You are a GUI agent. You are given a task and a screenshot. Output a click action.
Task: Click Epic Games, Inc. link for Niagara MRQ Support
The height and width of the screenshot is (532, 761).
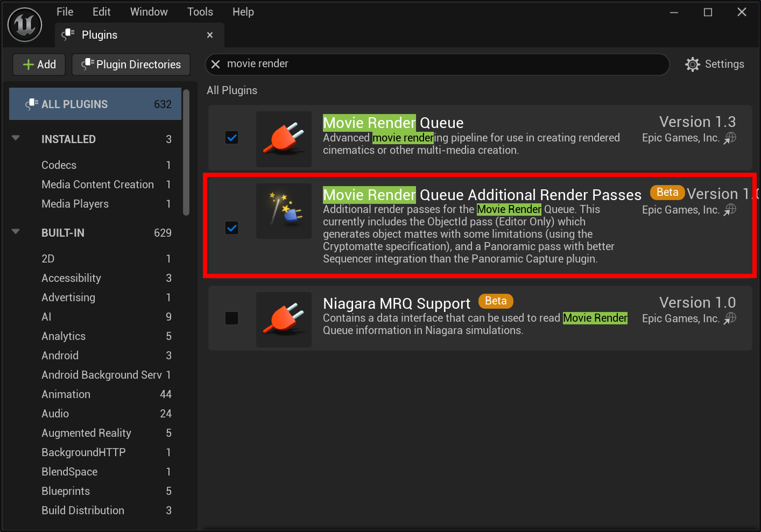point(680,318)
